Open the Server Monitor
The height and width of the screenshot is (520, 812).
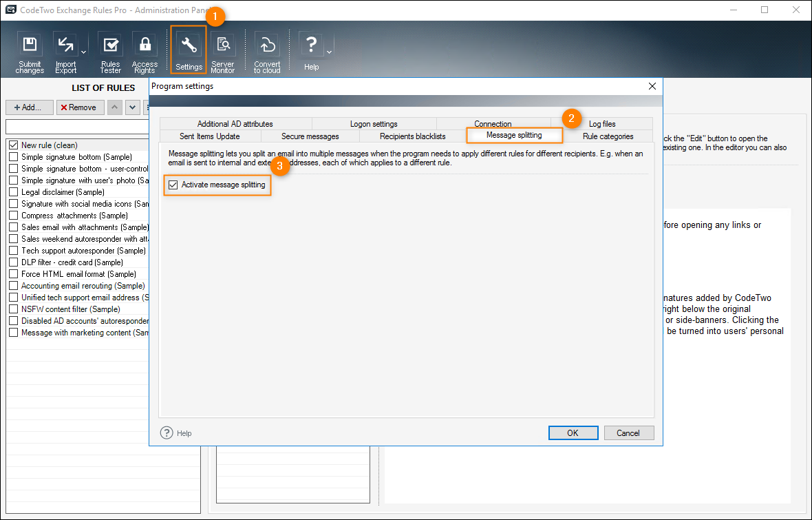coord(223,52)
